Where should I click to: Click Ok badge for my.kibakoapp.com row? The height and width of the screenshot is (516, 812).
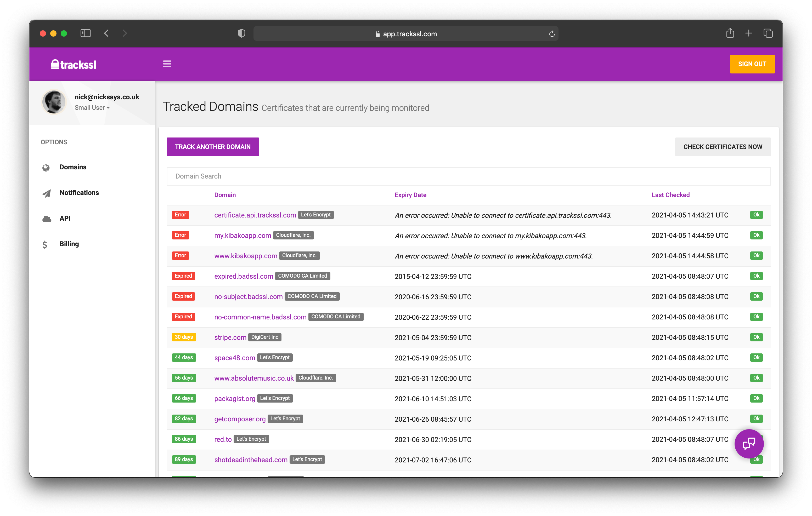[x=756, y=235]
